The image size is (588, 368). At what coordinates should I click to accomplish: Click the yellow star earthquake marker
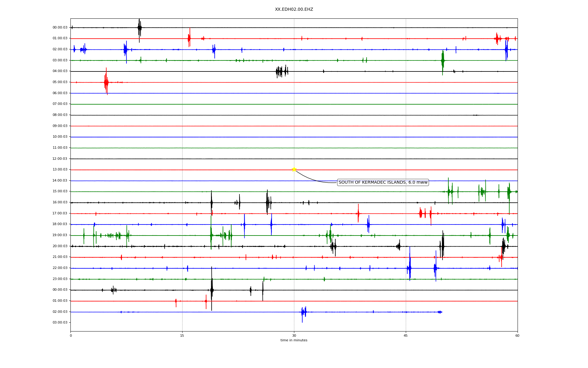tap(294, 169)
